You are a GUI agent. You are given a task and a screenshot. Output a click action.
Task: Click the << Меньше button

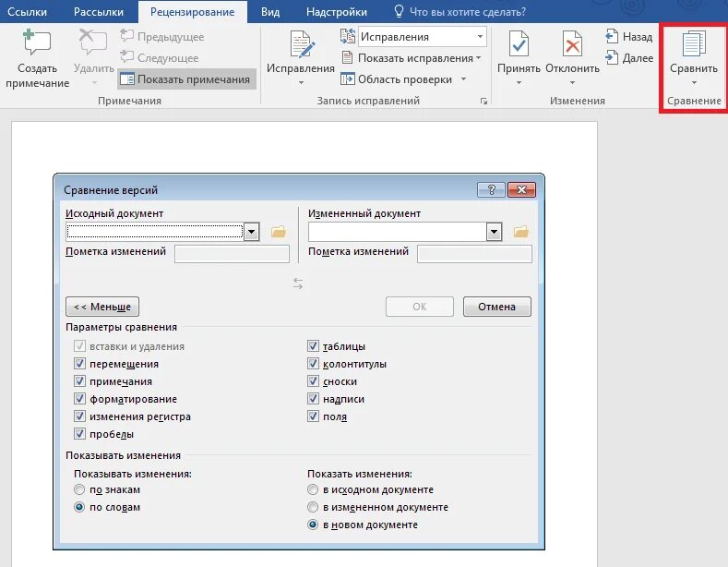[x=102, y=307]
